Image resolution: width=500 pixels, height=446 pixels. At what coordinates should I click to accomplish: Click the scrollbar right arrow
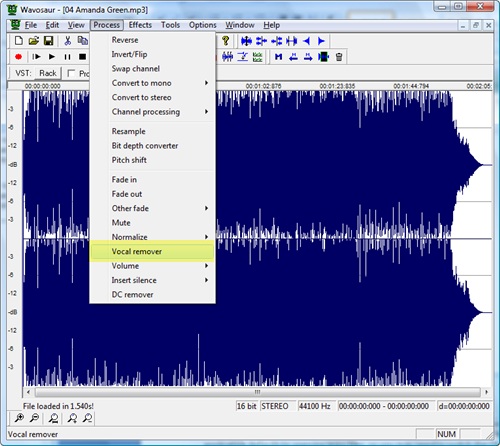tap(486, 392)
